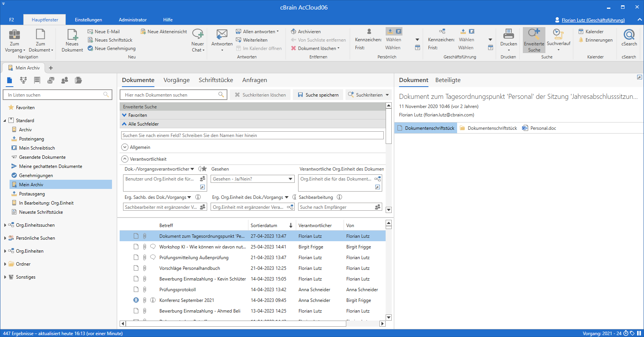The width and height of the screenshot is (644, 337).
Task: Start a Neuer Chat
Action: click(198, 40)
